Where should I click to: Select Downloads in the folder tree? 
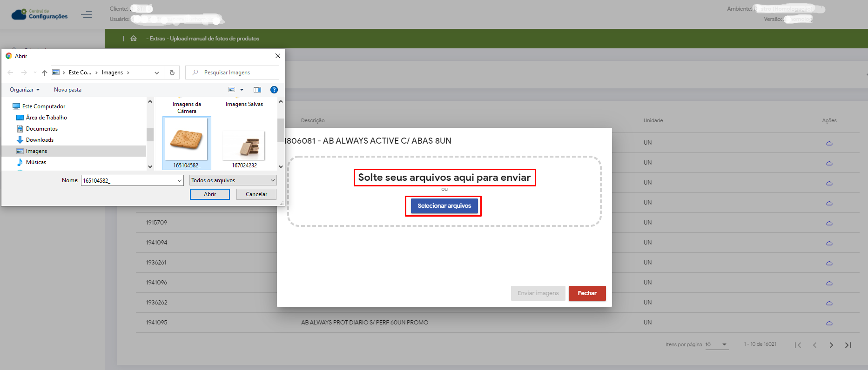40,140
